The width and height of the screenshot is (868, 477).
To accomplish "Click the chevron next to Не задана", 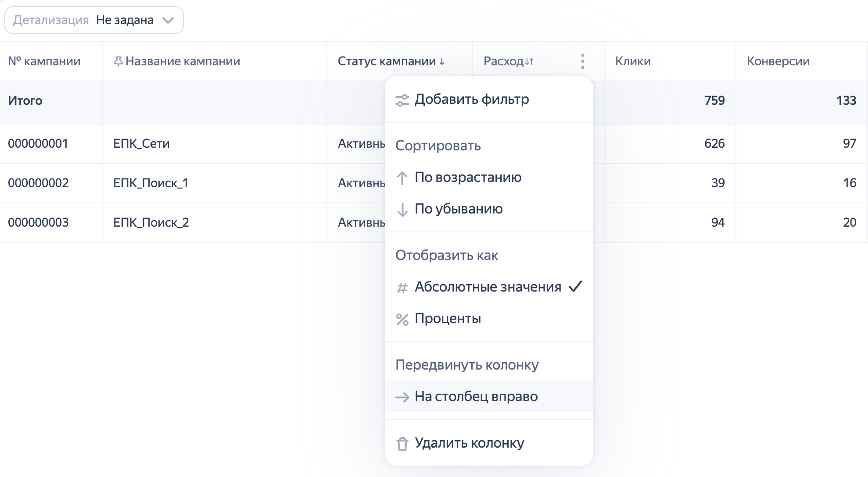I will [168, 20].
